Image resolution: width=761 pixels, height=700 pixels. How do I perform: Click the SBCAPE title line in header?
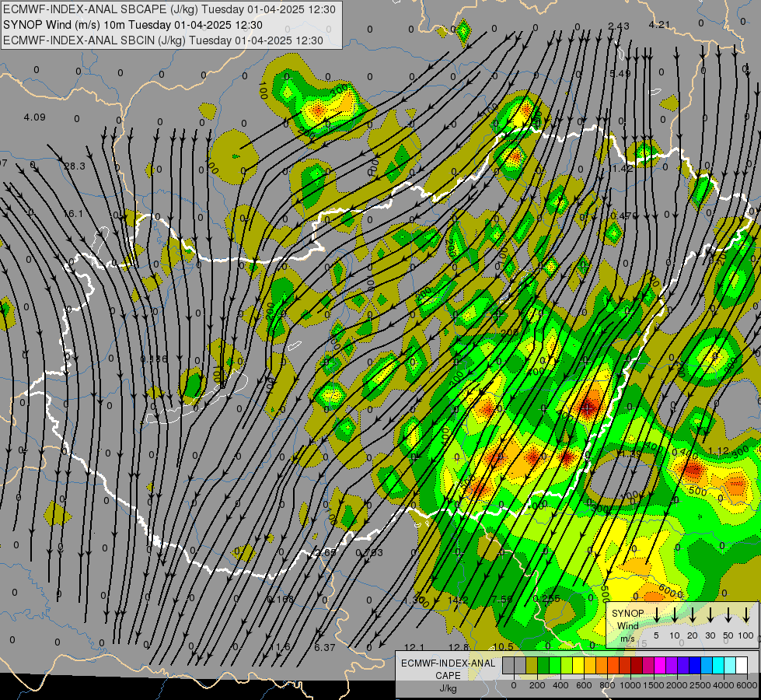click(169, 9)
